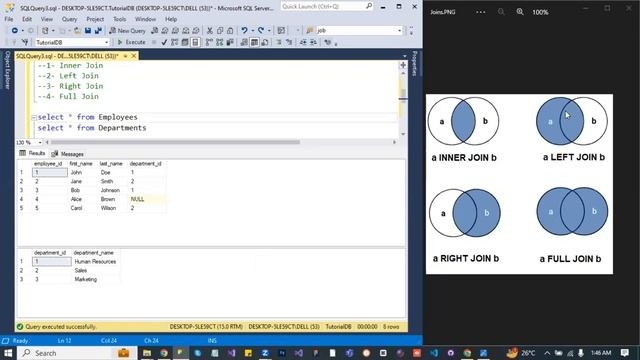Click in the Quick Launch search box

point(327,7)
